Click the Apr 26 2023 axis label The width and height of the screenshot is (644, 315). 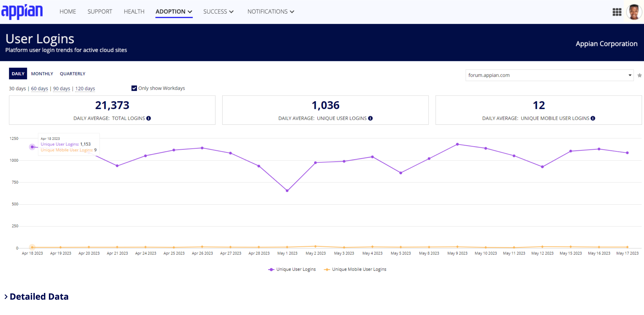(202, 253)
